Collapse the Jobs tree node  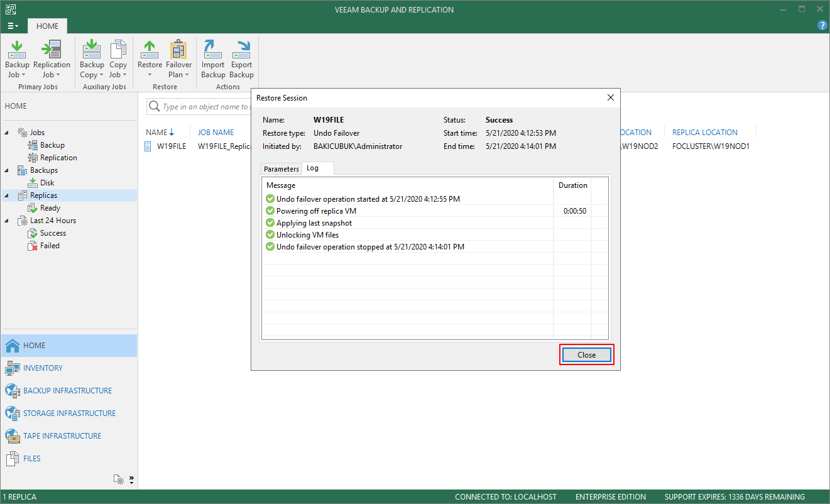[x=7, y=133]
